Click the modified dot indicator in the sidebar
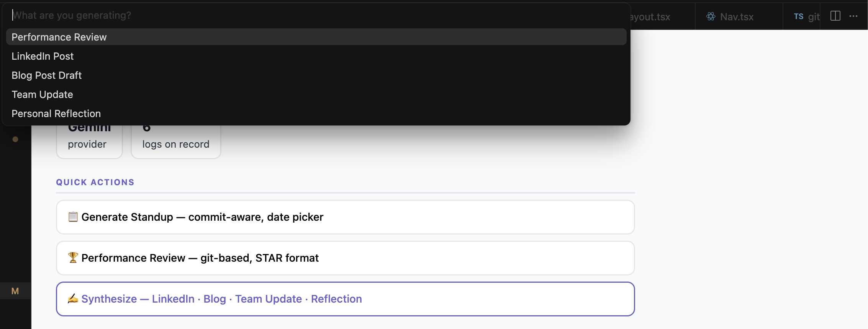 click(x=15, y=139)
